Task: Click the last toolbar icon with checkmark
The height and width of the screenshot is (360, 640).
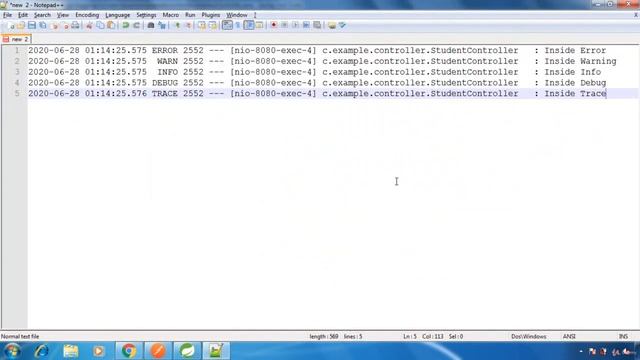Action: [x=342, y=25]
